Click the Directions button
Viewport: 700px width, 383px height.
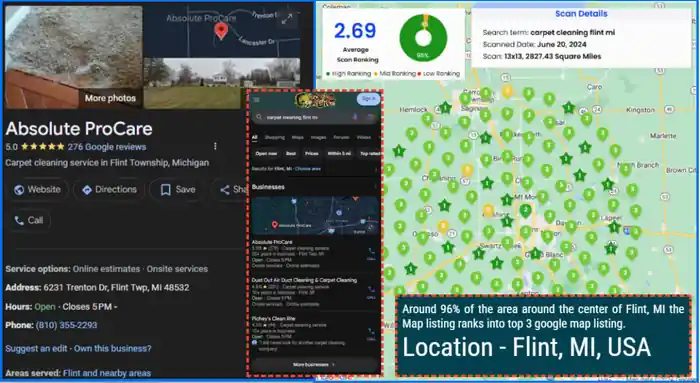(109, 190)
